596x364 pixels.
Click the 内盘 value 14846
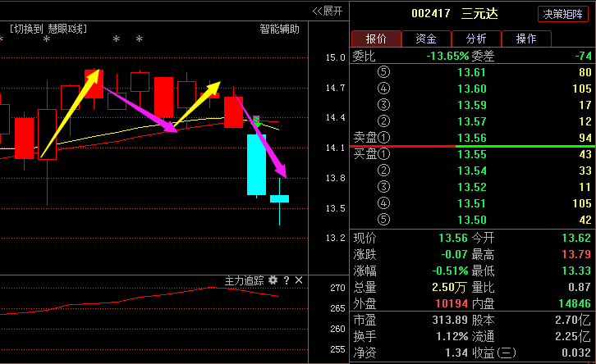(575, 303)
